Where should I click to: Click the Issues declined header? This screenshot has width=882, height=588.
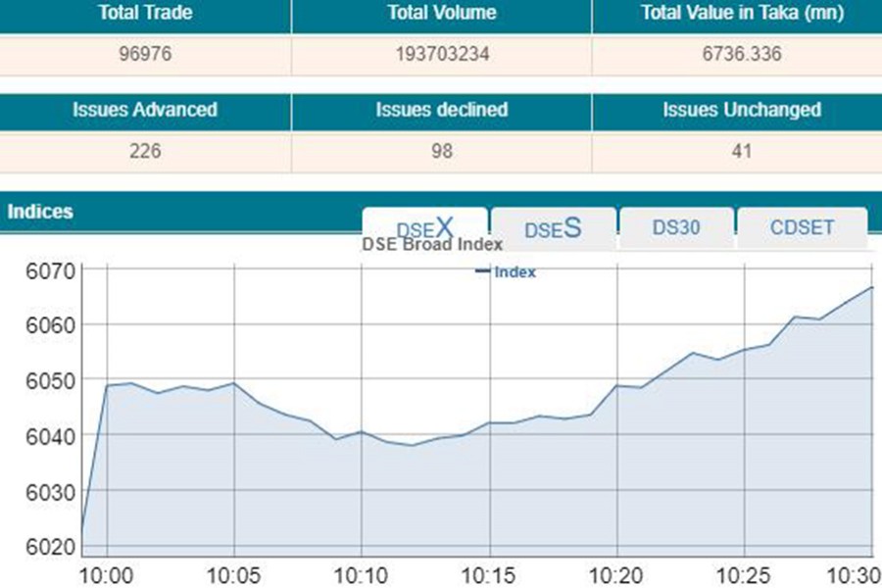point(441,110)
